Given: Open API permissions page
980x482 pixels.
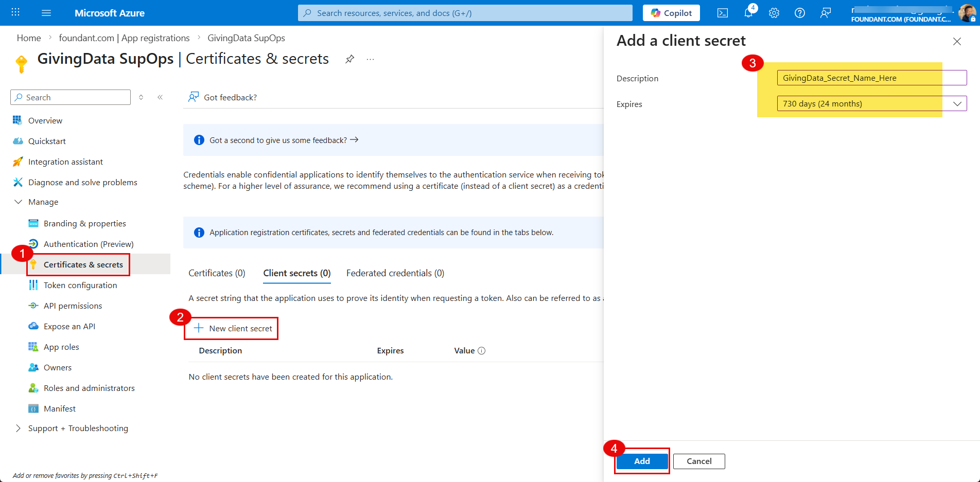Looking at the screenshot, I should tap(73, 306).
